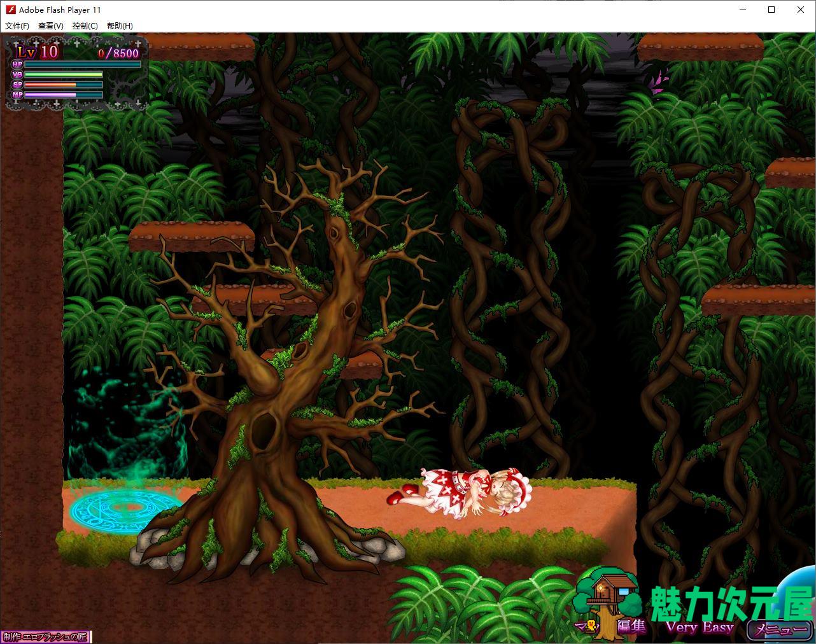Click the 制作 エロフラッシュの匠 credit link
The width and height of the screenshot is (816, 644).
pos(45,636)
